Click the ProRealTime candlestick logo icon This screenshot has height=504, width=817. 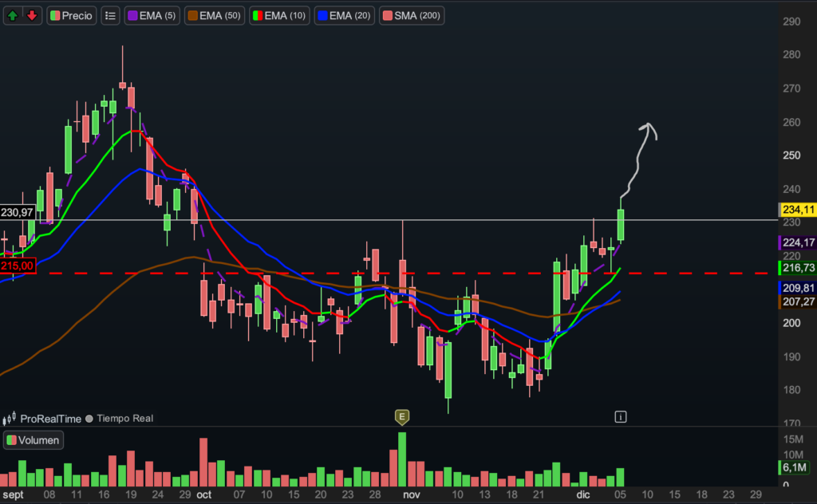click(10, 419)
